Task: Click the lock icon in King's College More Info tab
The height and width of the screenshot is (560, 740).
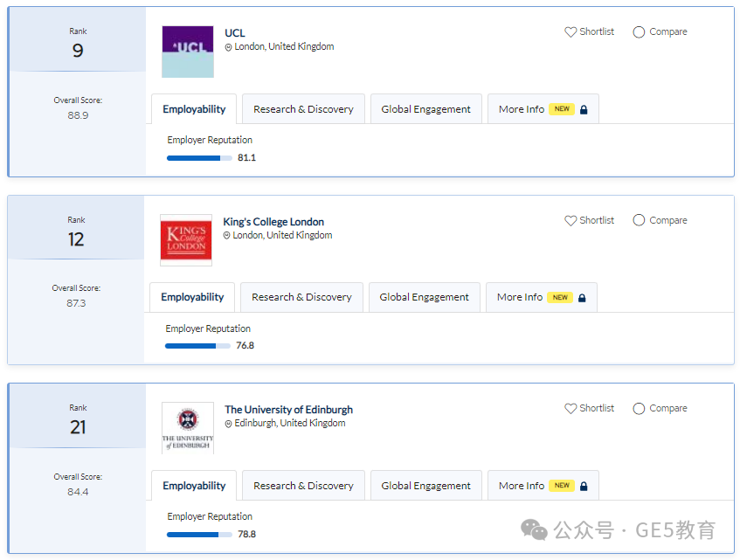Action: [x=582, y=298]
